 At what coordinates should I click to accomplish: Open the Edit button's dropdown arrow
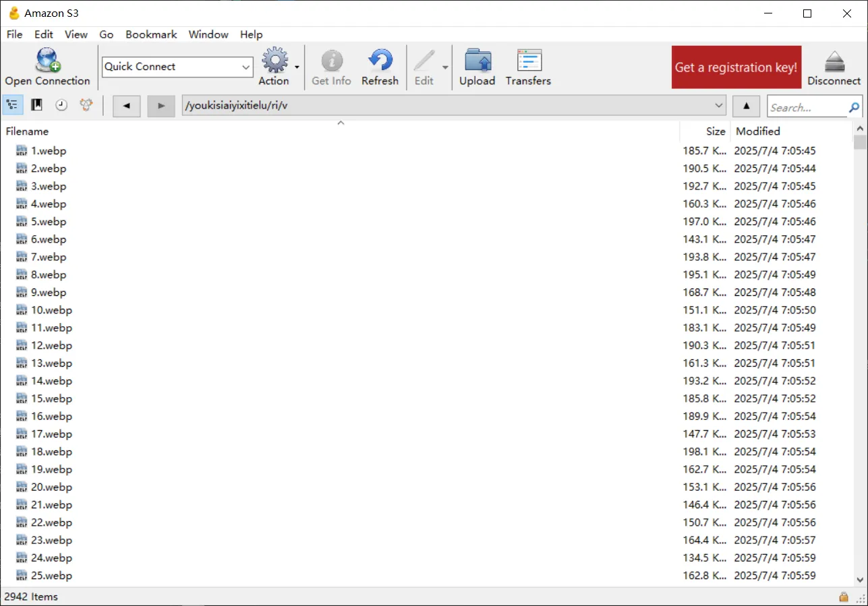[x=445, y=67]
